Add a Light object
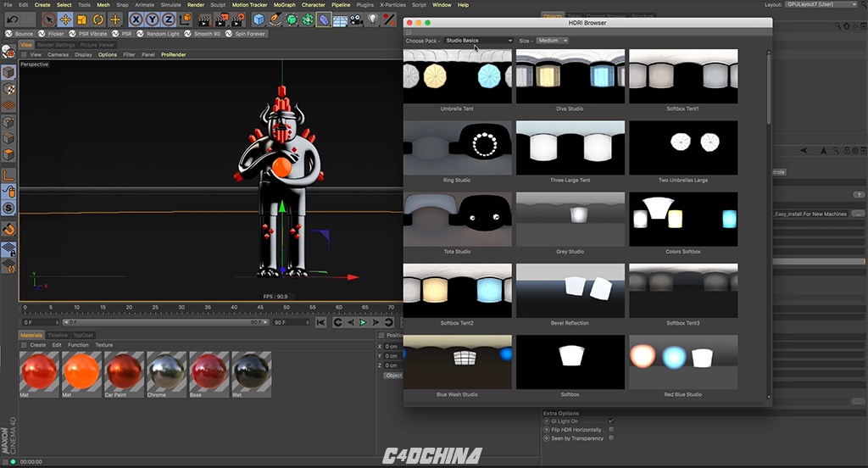868x468 pixels. click(x=373, y=20)
